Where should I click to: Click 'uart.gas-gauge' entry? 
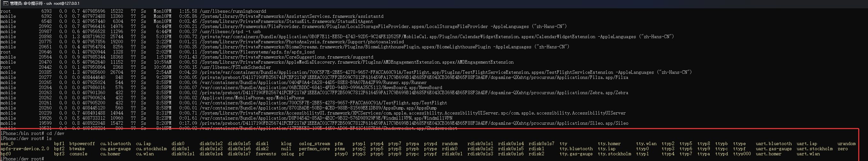coord(774,149)
